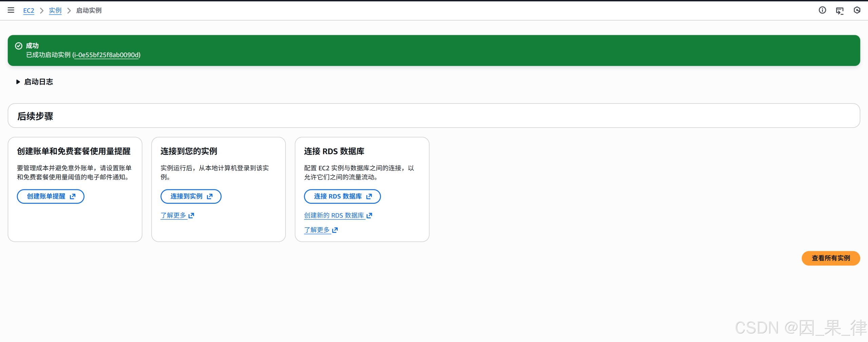Click the info icon in the top bar
This screenshot has width=868, height=342.
click(x=822, y=10)
